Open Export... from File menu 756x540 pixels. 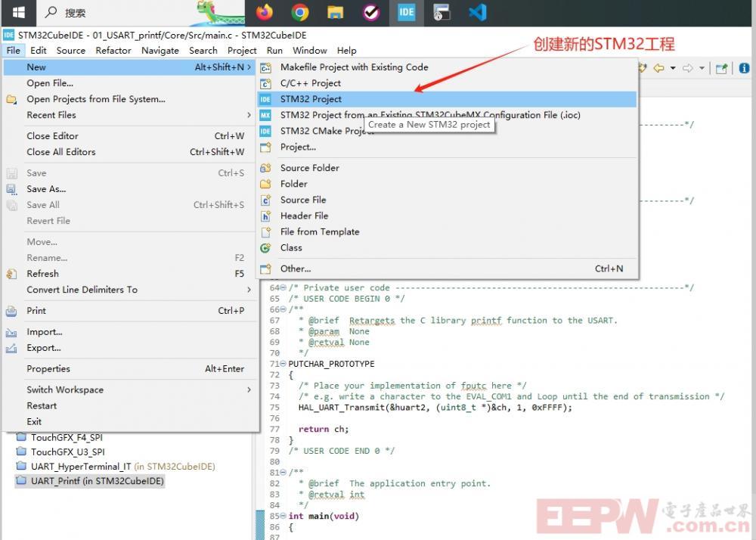131,348
